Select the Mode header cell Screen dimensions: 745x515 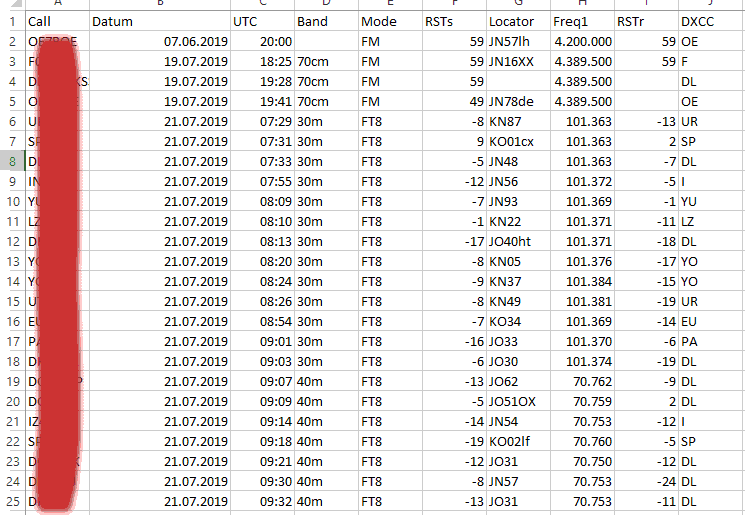[x=391, y=21]
